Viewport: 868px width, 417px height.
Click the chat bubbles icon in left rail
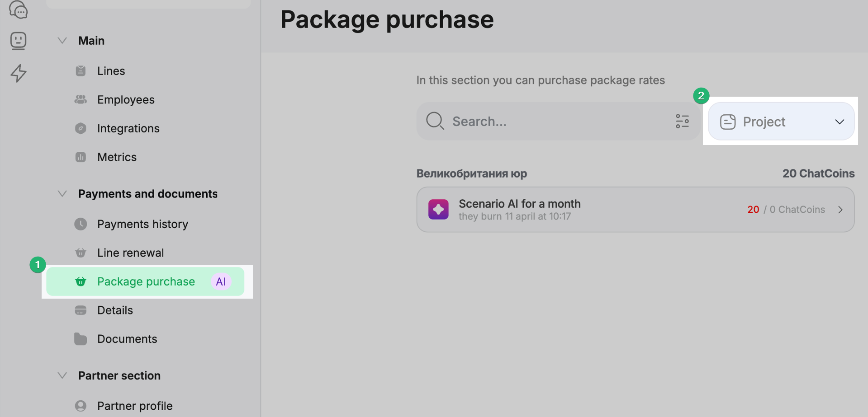(x=19, y=10)
